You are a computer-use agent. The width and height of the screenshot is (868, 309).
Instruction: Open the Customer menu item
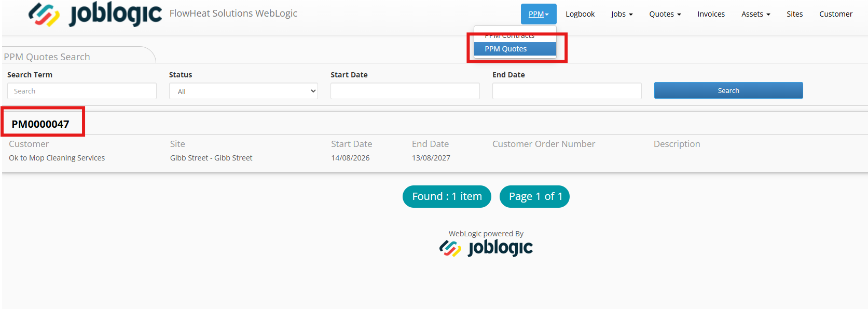pyautogui.click(x=835, y=14)
